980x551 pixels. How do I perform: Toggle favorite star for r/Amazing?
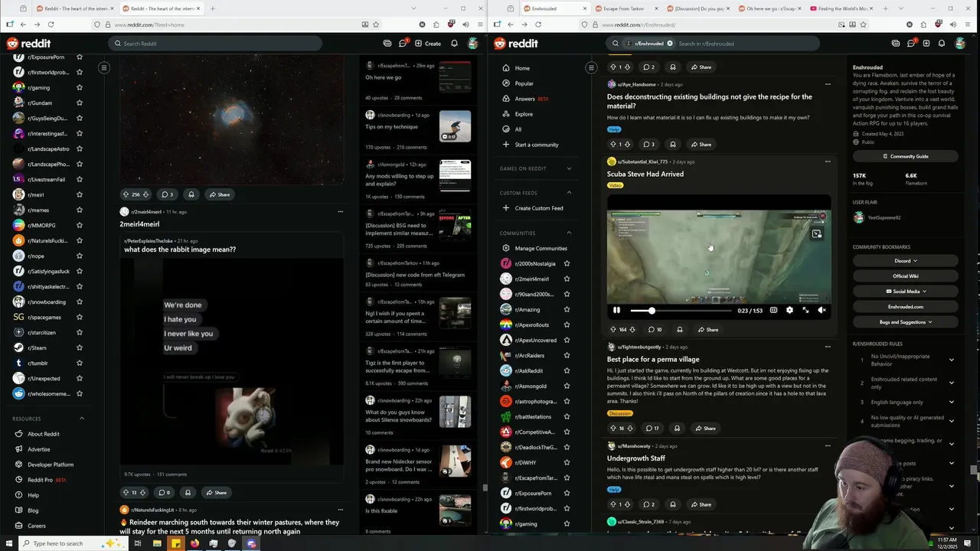(x=567, y=310)
